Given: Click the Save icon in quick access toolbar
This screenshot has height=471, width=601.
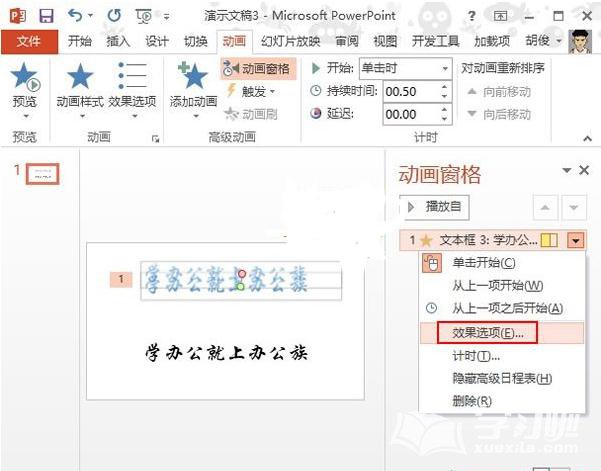Looking at the screenshot, I should click(46, 16).
